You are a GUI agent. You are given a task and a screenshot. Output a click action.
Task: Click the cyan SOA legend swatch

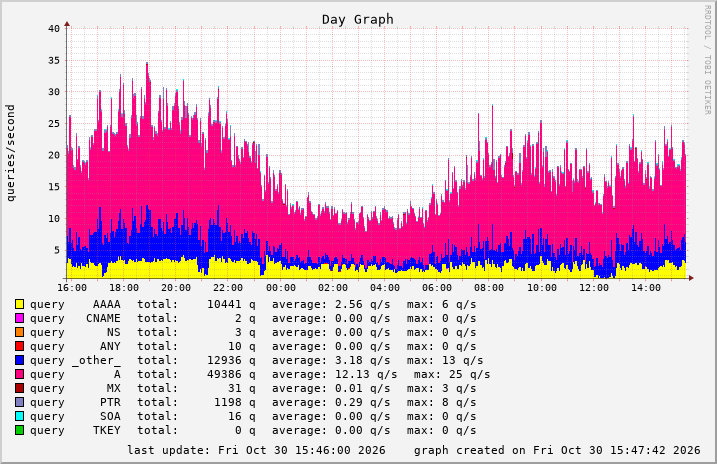[x=19, y=416]
